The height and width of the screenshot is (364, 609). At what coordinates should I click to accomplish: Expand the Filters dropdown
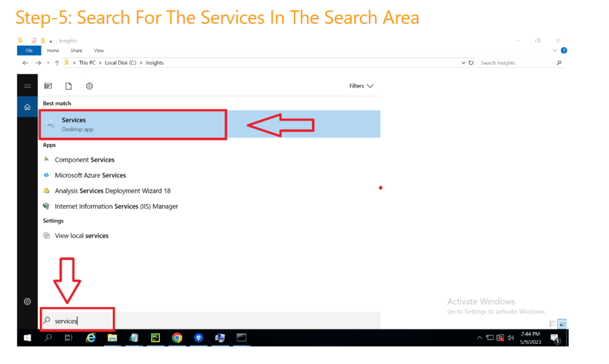[x=361, y=86]
